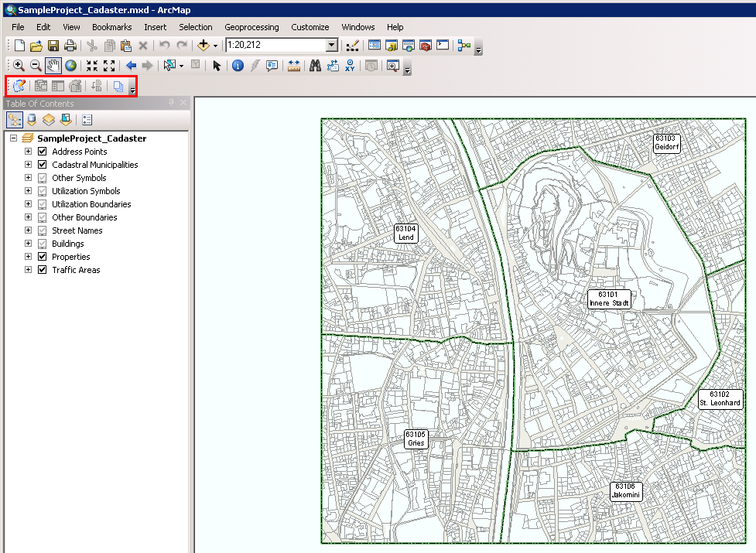Expand the Properties layer
This screenshot has height=553, width=756.
coord(26,256)
